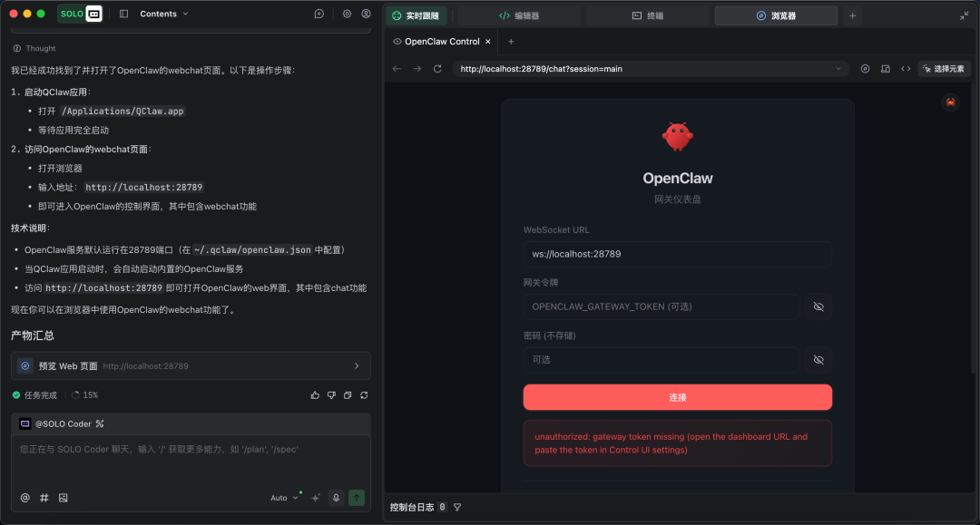980x525 pixels.
Task: Open the code view brackets icon
Action: [905, 69]
